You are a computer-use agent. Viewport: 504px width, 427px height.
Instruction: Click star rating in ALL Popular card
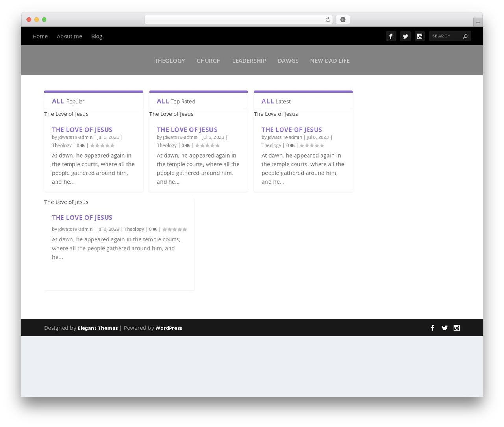102,146
